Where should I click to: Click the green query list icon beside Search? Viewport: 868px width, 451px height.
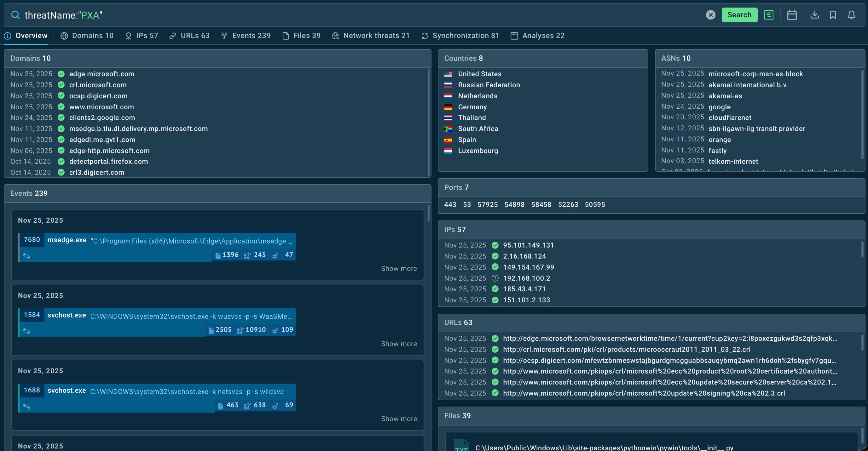pos(768,15)
